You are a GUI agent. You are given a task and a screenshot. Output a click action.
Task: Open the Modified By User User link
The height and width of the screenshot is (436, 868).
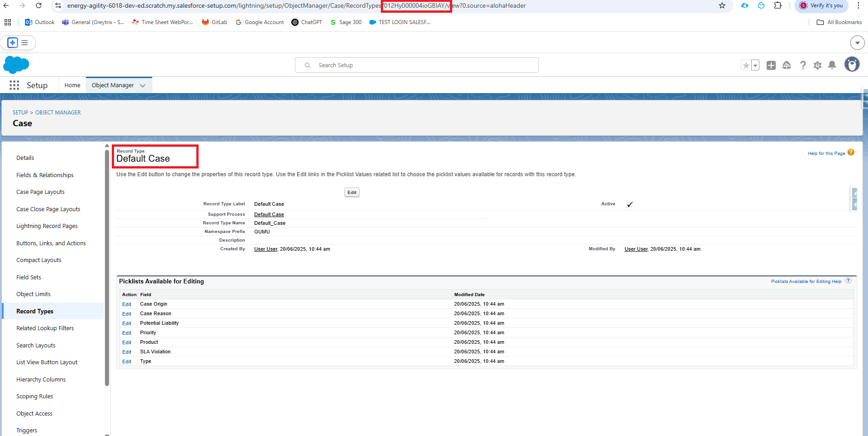pos(636,249)
